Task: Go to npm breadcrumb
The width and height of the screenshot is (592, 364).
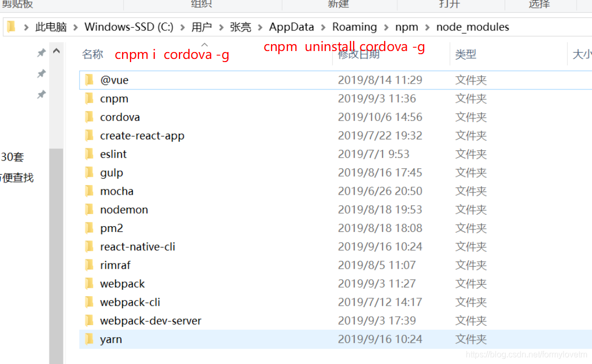Action: [x=407, y=27]
